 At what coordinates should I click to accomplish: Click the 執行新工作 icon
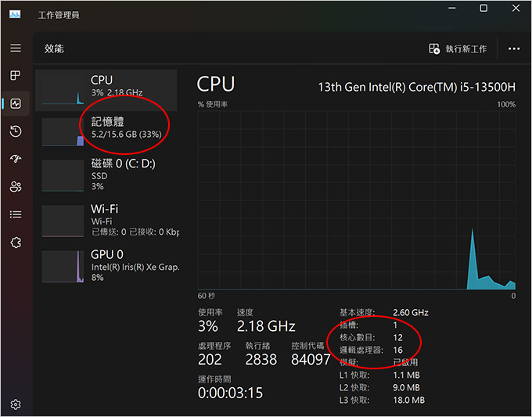[x=434, y=49]
